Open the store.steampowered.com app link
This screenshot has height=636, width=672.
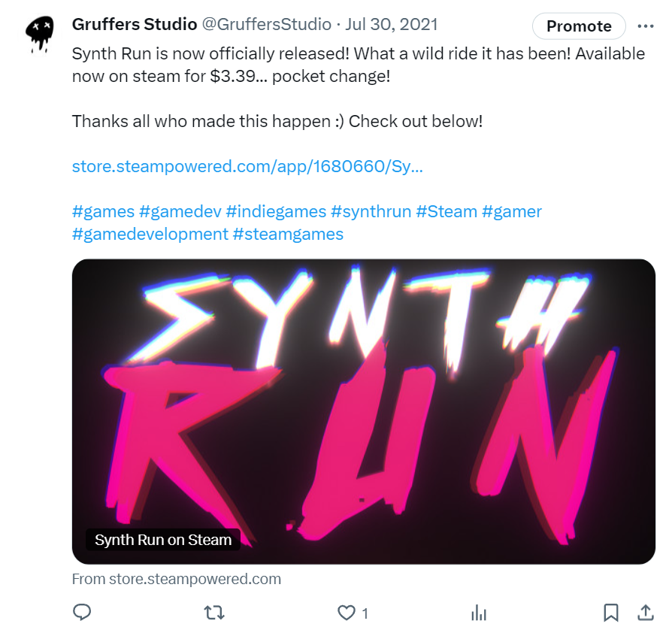point(247,166)
